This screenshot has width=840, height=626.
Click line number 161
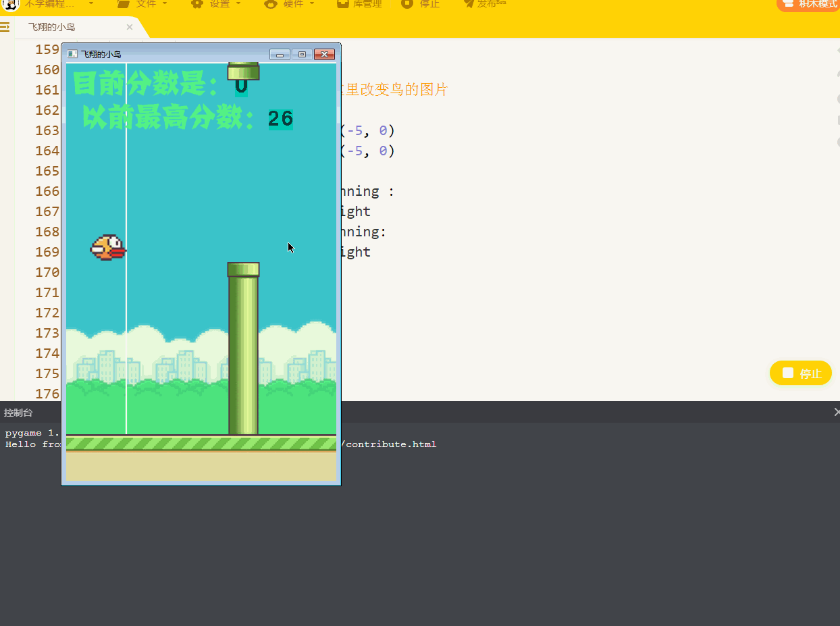click(x=47, y=90)
